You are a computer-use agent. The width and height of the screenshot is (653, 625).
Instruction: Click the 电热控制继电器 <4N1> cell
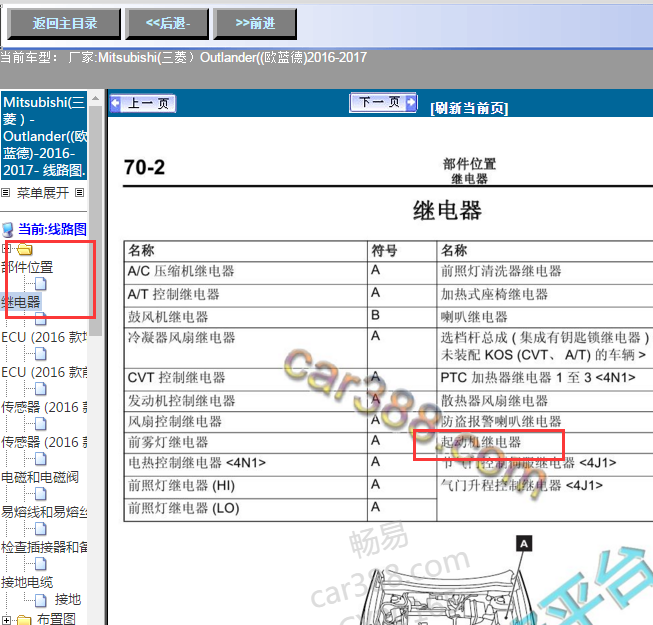coord(245,464)
